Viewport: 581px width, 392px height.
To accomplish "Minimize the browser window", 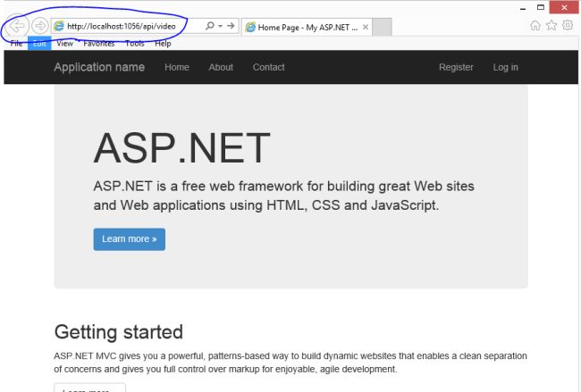I will [x=523, y=8].
